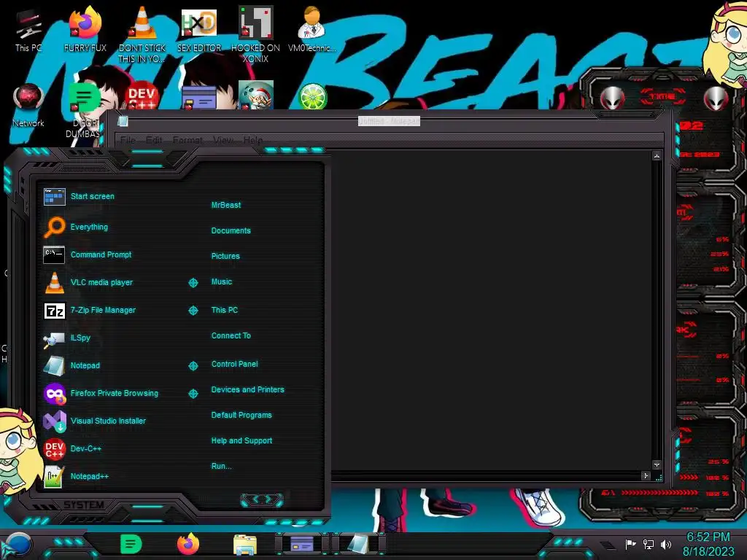Viewport: 747px width, 560px height.
Task: Open Notepad icon in start menu
Action: (54, 366)
